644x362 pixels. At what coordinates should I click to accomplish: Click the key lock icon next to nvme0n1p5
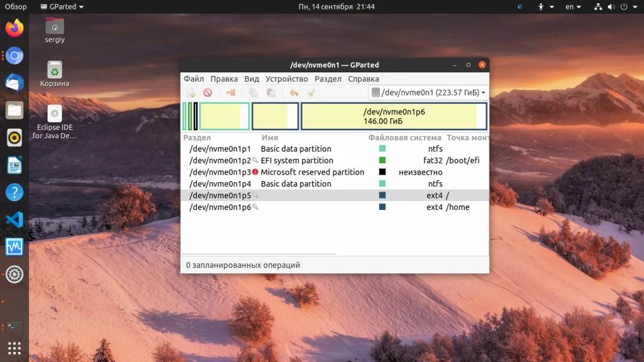coord(255,195)
